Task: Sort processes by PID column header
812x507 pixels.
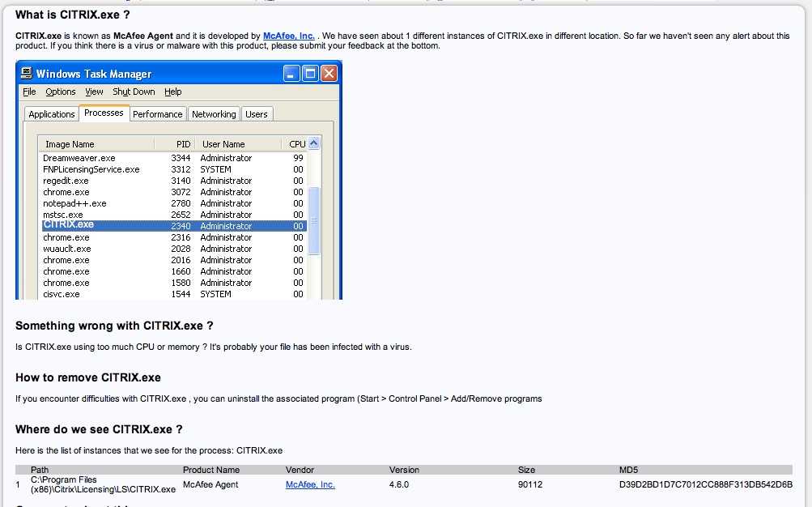Action: click(x=183, y=144)
